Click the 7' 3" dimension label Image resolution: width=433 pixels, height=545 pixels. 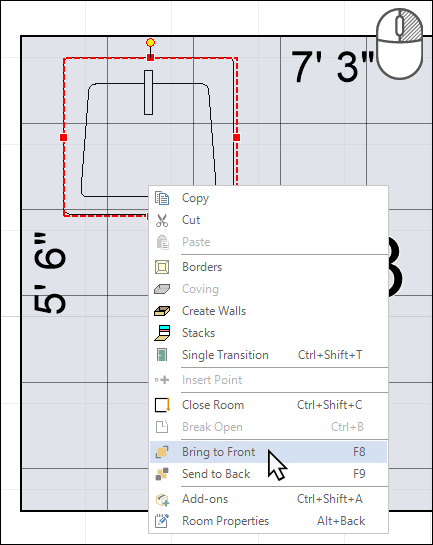[x=332, y=66]
